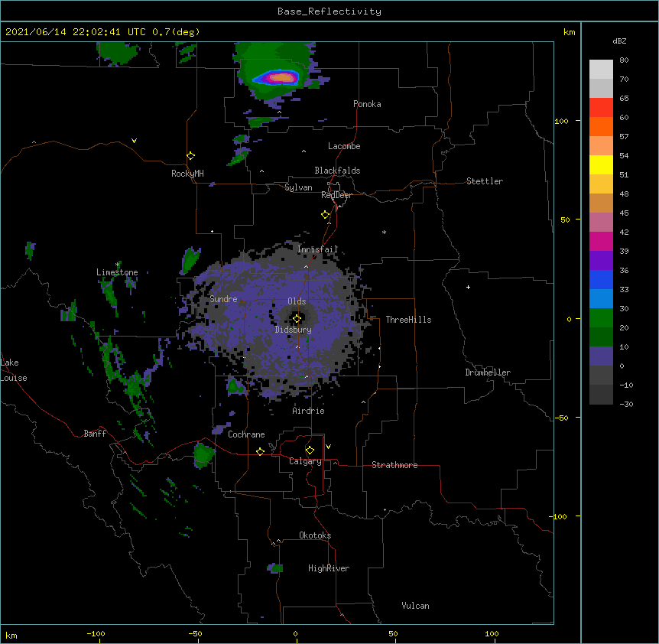Click the yellow diamond marker south of RedDeer
Image resolution: width=659 pixels, height=644 pixels.
point(326,215)
